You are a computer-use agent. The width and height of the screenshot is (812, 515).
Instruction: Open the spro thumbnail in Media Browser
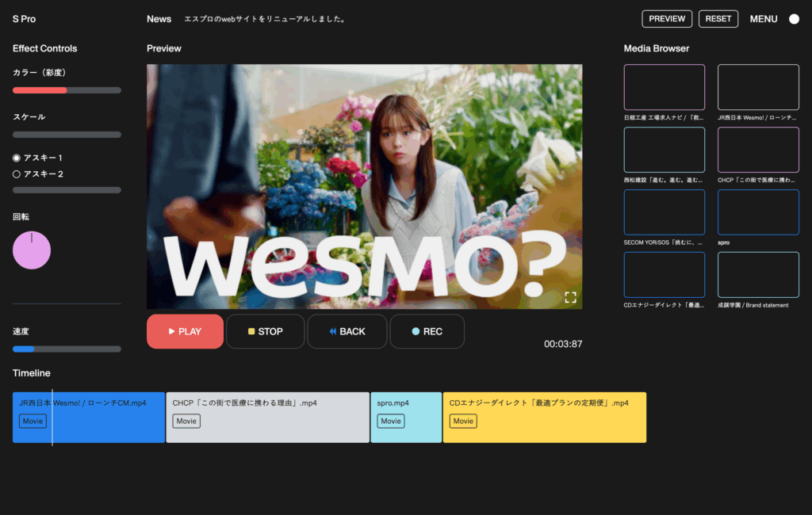[x=758, y=212]
